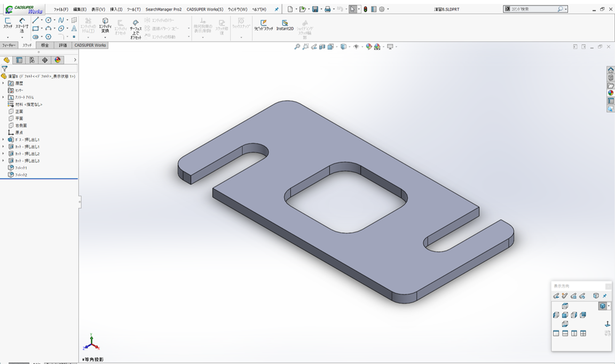
Task: Open the PropertyManager tab
Action: point(19,60)
